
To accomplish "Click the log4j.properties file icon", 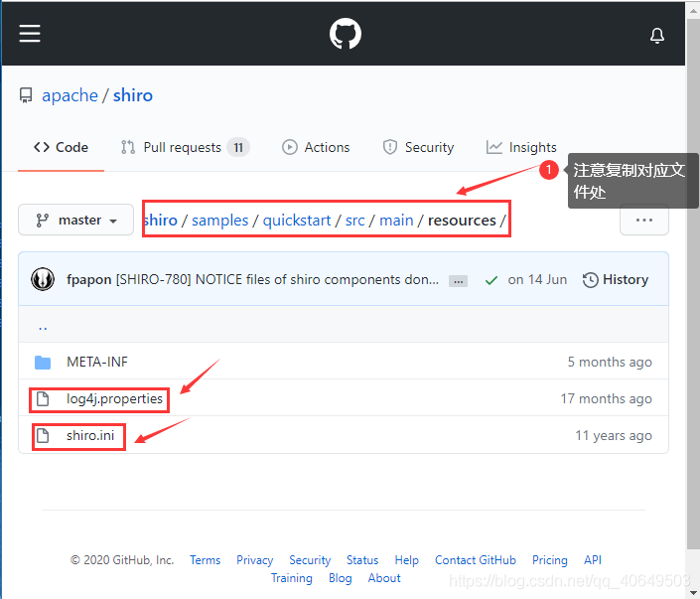I will pos(43,399).
